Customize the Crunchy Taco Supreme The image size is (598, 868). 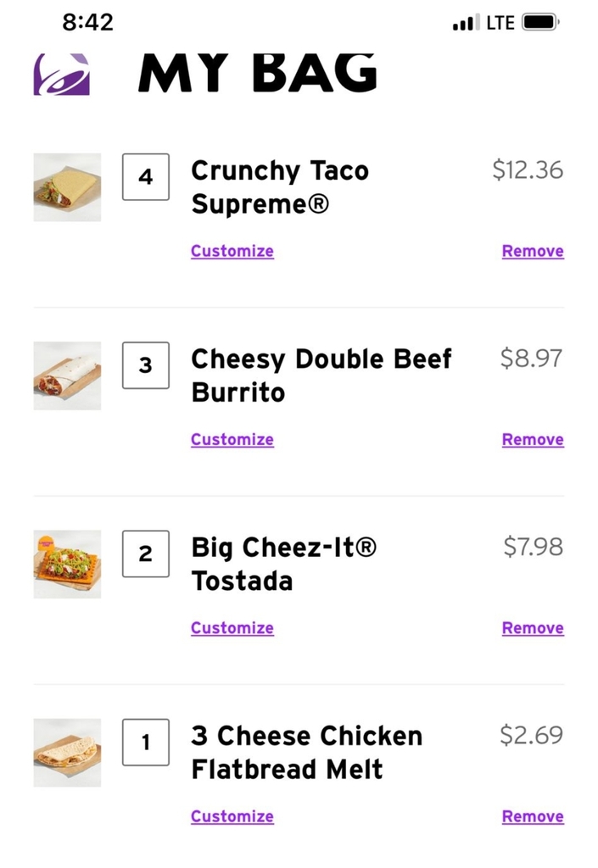pyautogui.click(x=232, y=251)
